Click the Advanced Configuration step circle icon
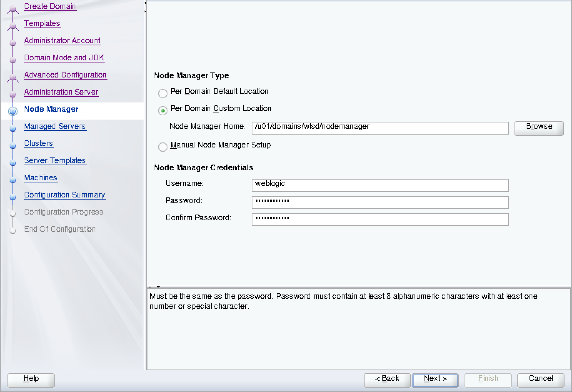This screenshot has width=572, height=392. coord(13,77)
